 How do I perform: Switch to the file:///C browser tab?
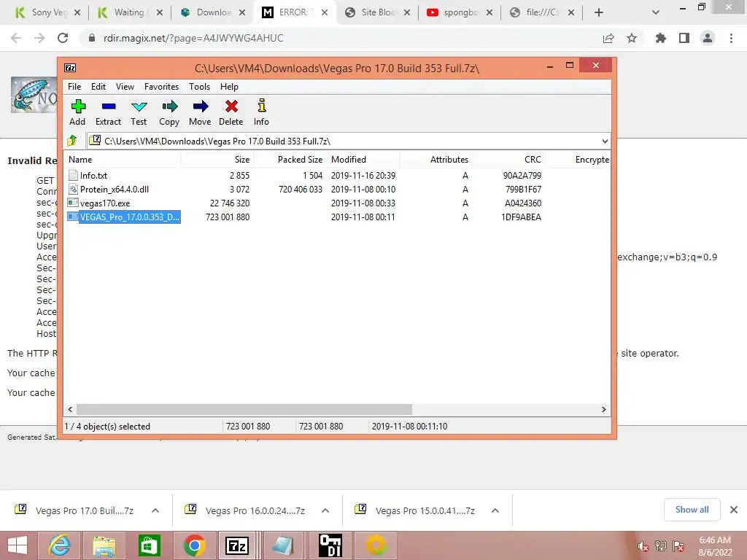[542, 12]
